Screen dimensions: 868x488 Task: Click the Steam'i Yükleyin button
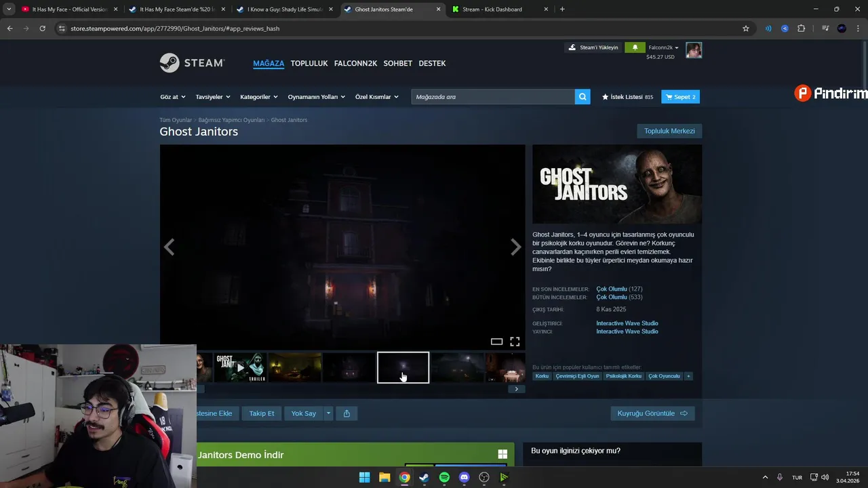point(593,47)
